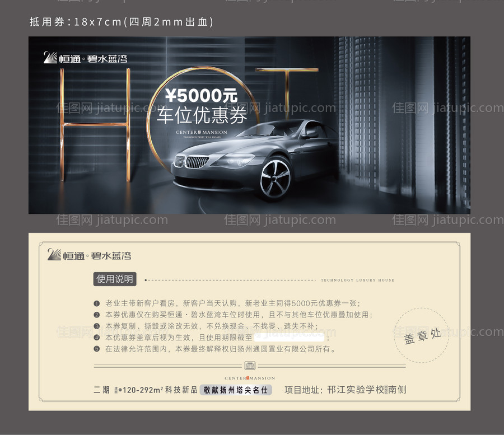Open bullet ④ about the stamp validity rule
The width and height of the screenshot is (504, 435).
(x=96, y=338)
